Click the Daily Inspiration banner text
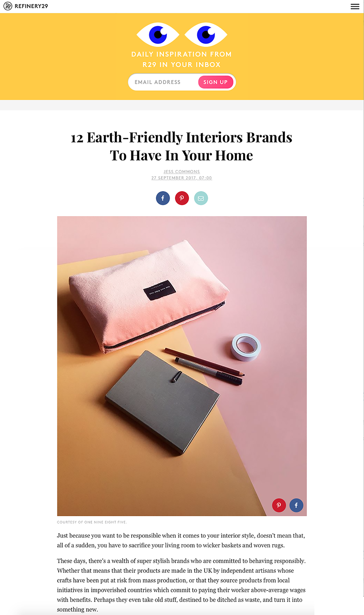Viewport: 364px width, 615px height. click(182, 59)
